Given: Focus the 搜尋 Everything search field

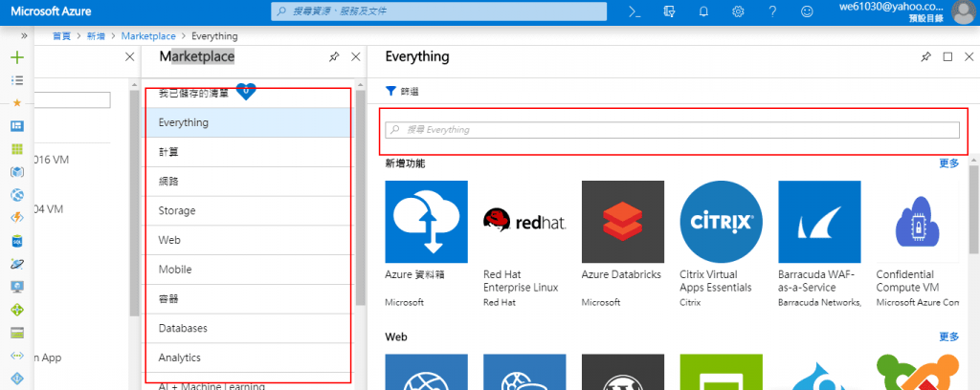Looking at the screenshot, I should tap(672, 130).
